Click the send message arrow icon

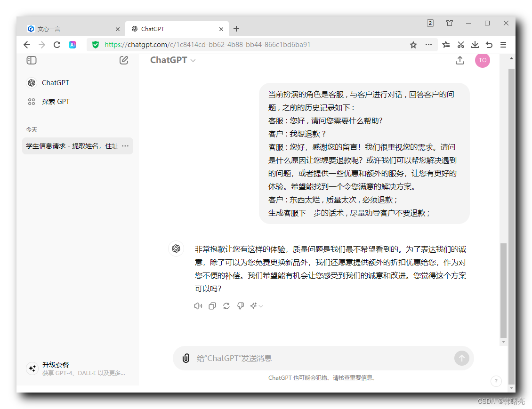(462, 358)
